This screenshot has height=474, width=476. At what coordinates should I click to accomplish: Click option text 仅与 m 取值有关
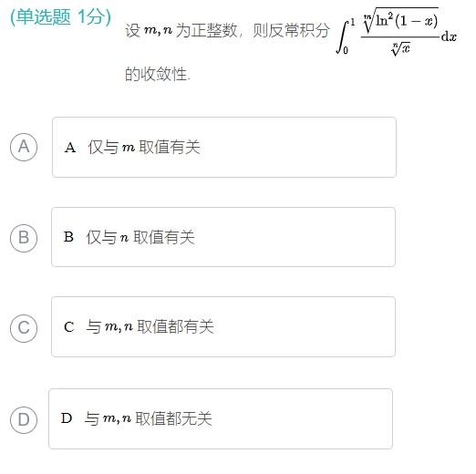(x=144, y=147)
